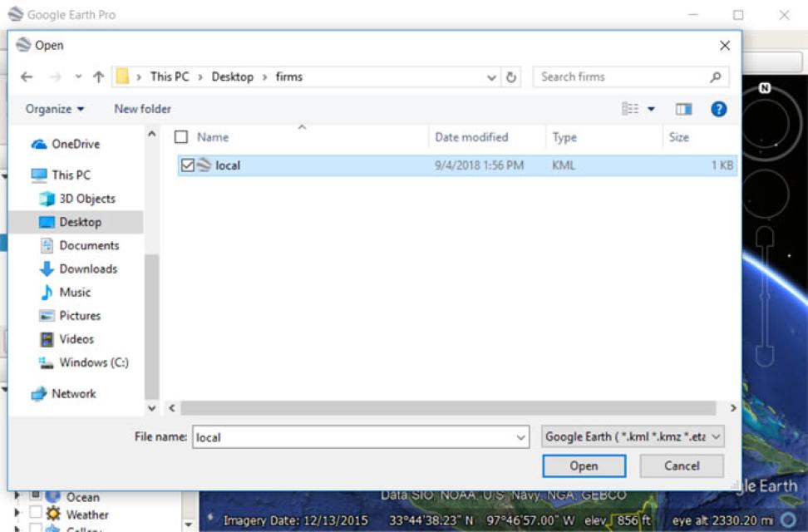The image size is (808, 532).
Task: Expand the File name dropdown
Action: (521, 438)
